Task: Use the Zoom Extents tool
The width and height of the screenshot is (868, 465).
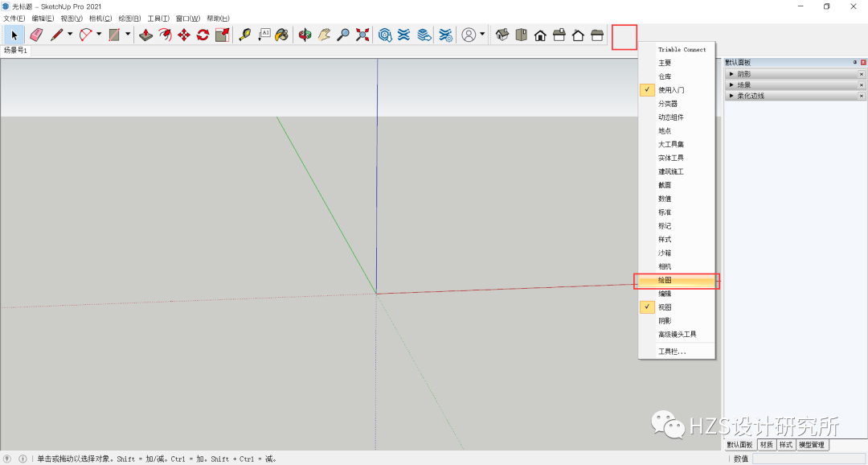Action: (x=362, y=35)
